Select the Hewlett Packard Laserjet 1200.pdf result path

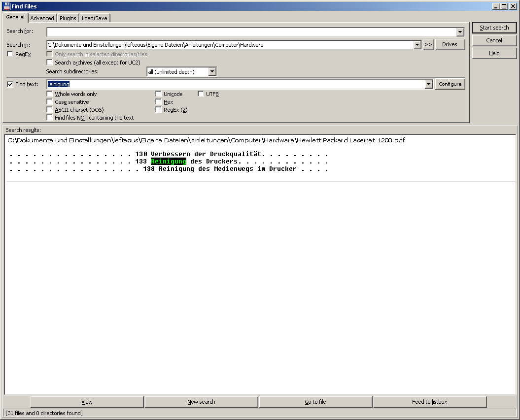(x=206, y=140)
